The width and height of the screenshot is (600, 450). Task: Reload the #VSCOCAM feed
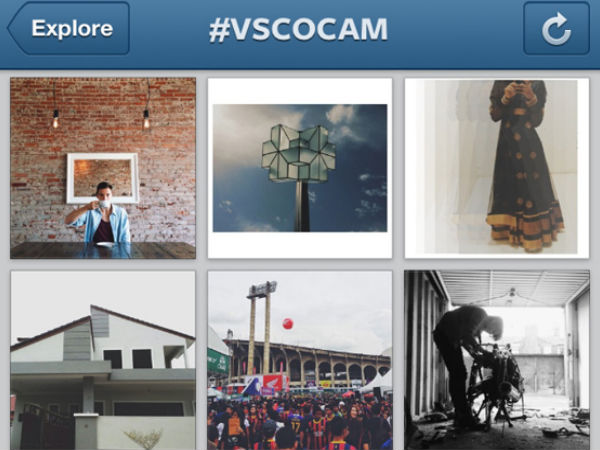[x=556, y=29]
